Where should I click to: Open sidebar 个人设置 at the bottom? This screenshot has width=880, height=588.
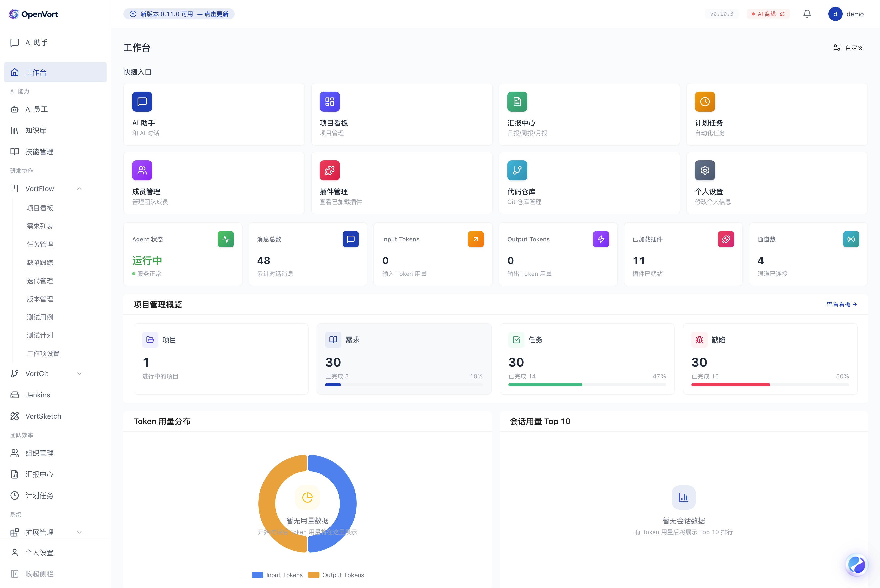click(55, 552)
